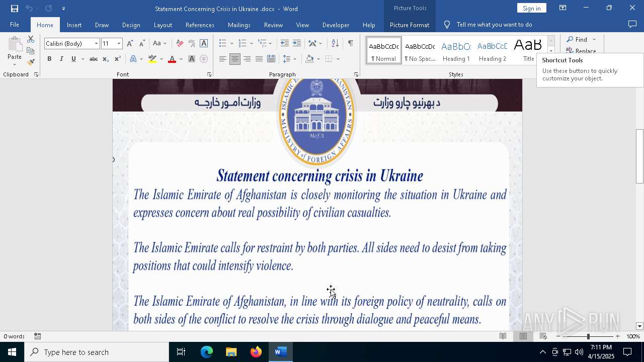This screenshot has width=644, height=362.
Task: Open the Change Case dropdown
Action: click(x=160, y=44)
